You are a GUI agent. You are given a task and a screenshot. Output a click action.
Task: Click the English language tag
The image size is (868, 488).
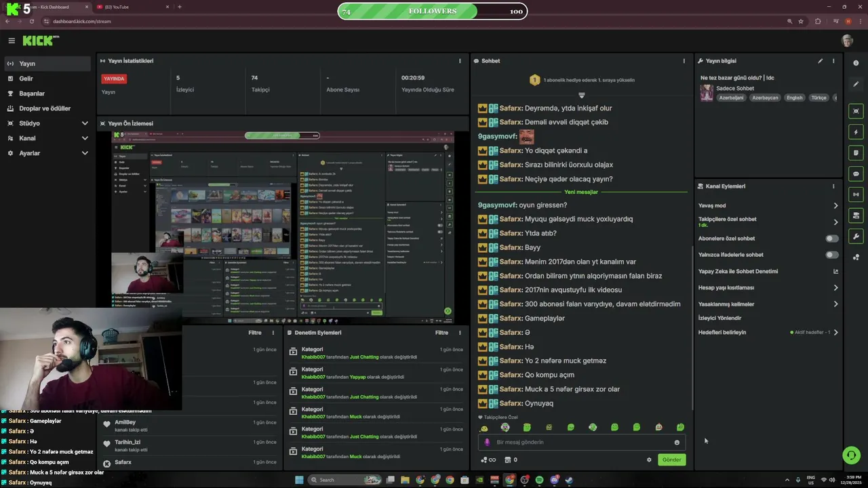click(794, 98)
